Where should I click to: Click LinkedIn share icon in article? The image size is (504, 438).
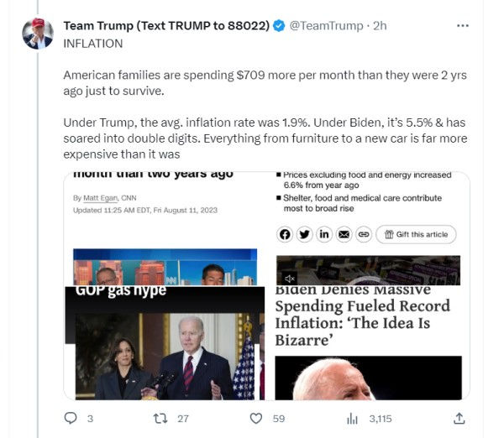tap(324, 234)
